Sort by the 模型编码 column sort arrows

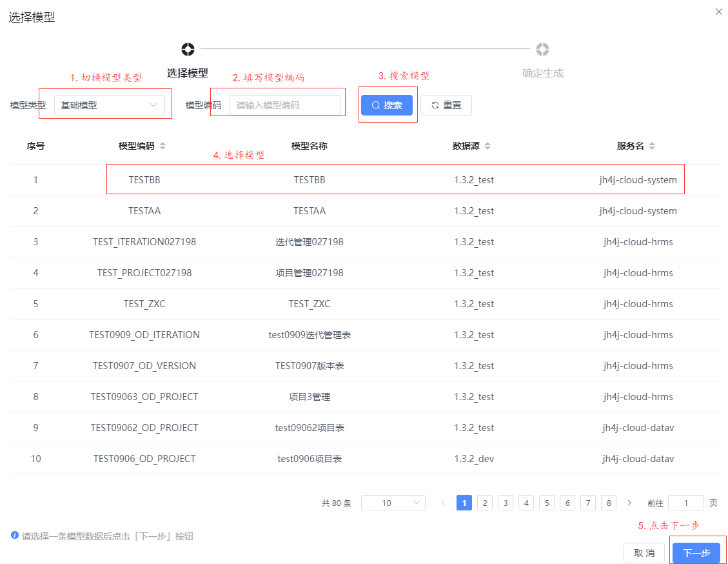(162, 146)
